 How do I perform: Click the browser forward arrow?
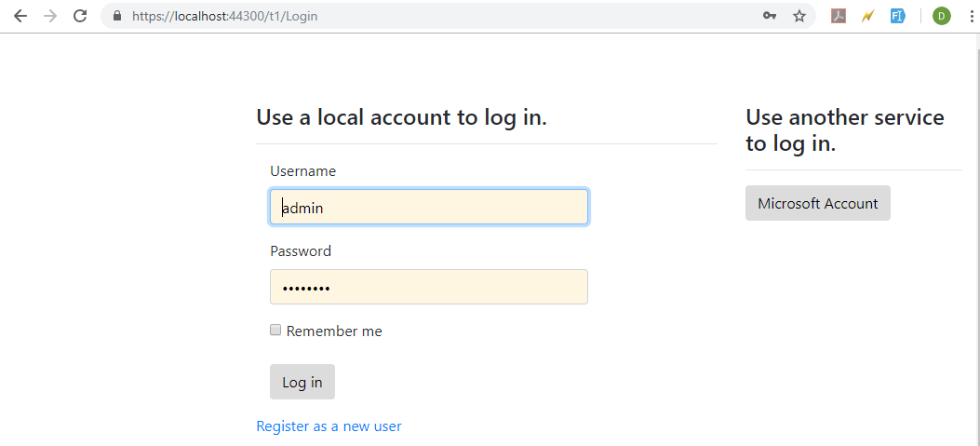point(50,16)
